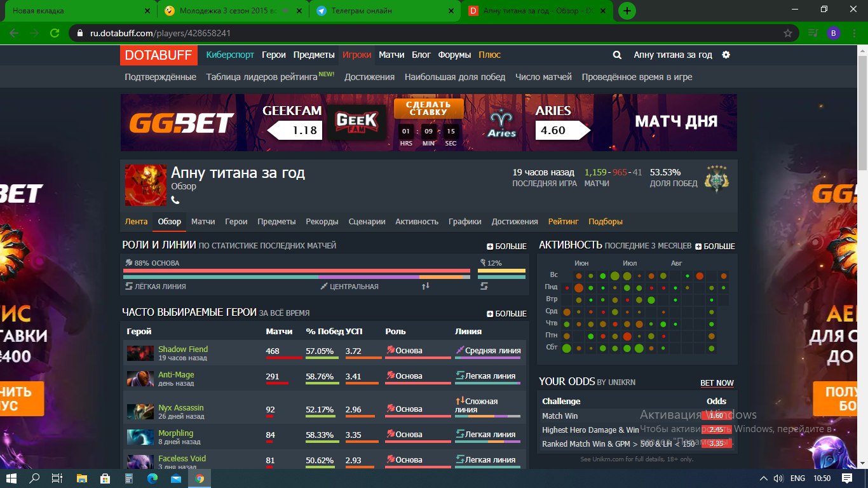Image resolution: width=868 pixels, height=488 pixels.
Task: Open the Активность profile tab
Action: 417,222
